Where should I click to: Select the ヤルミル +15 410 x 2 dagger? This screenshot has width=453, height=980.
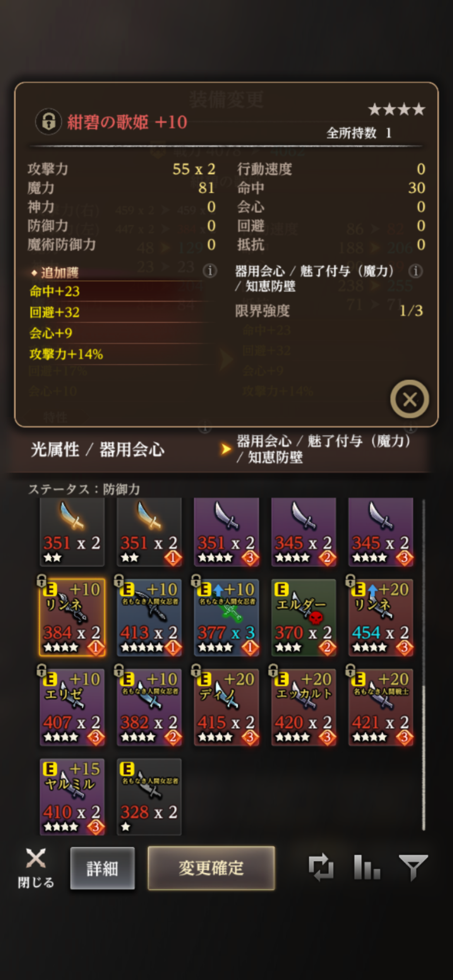point(72,797)
